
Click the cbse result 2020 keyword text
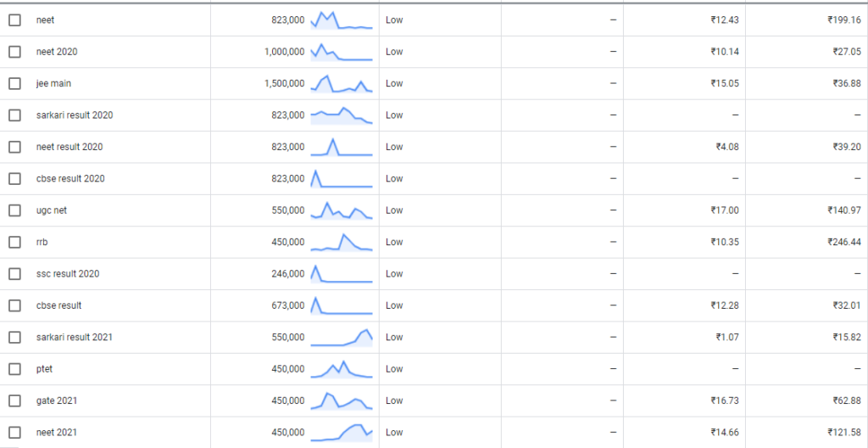(x=70, y=179)
